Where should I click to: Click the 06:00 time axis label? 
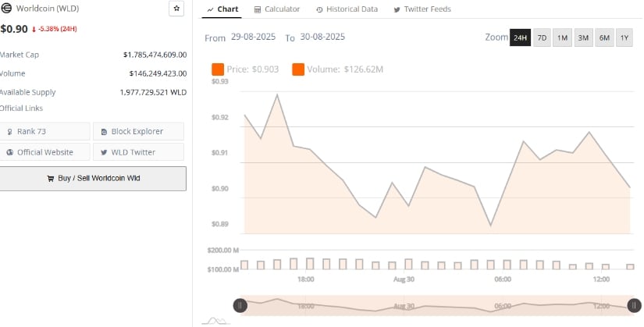coord(503,279)
